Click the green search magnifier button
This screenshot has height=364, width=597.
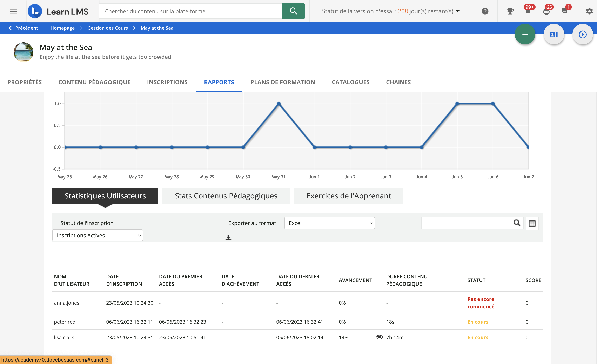tap(293, 11)
